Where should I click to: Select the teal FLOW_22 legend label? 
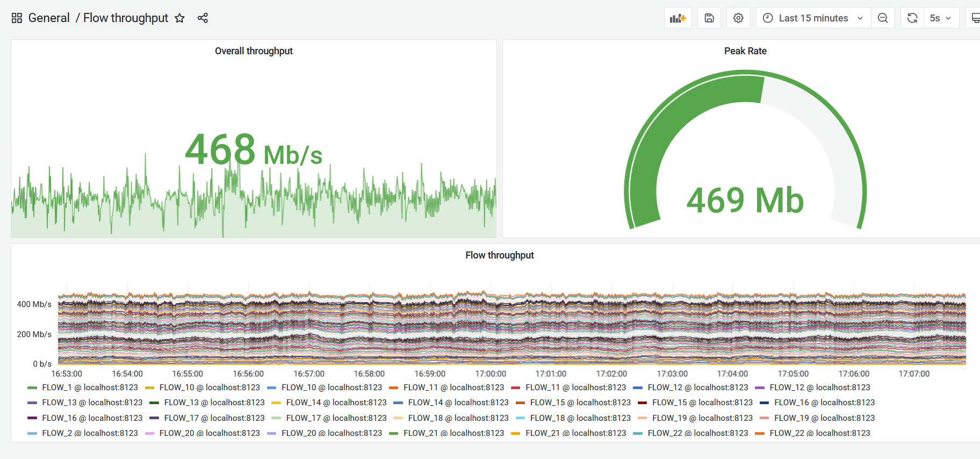(x=698, y=433)
